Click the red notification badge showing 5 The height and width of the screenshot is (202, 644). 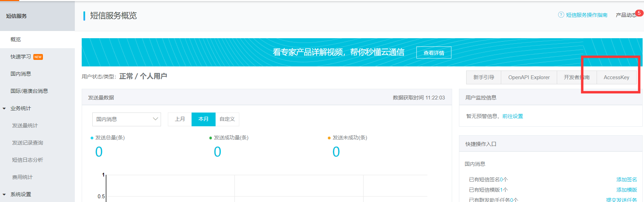coord(639,13)
